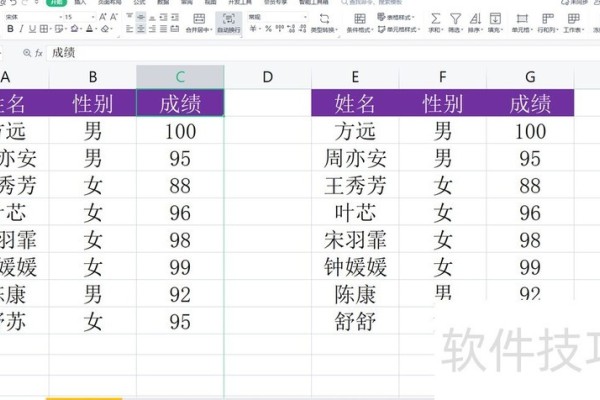The image size is (600, 400).
Task: Open the 类型转换 type conversion tool
Action: tap(324, 23)
